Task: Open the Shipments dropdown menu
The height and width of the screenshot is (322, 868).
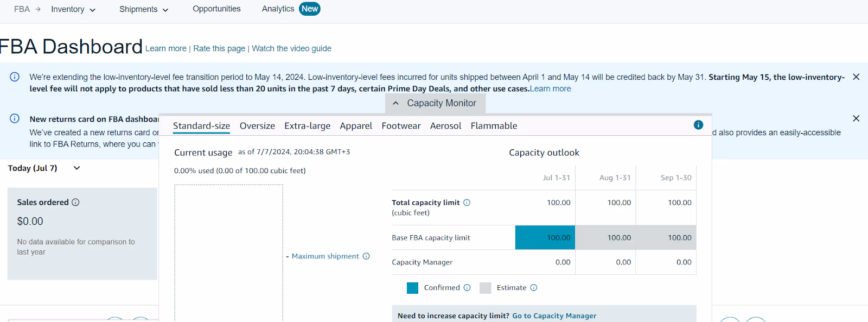Action: 144,9
